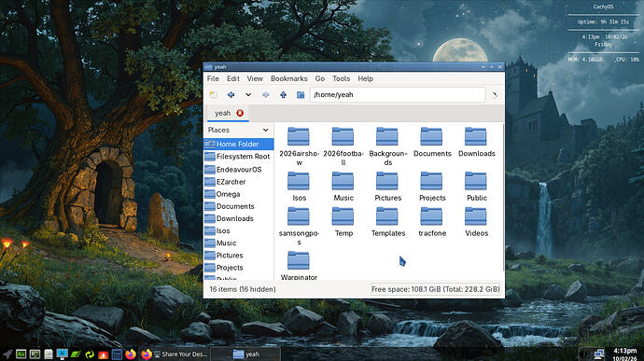Launch the terminal icon in taskbar
The width and height of the screenshot is (644, 361).
coord(35,354)
